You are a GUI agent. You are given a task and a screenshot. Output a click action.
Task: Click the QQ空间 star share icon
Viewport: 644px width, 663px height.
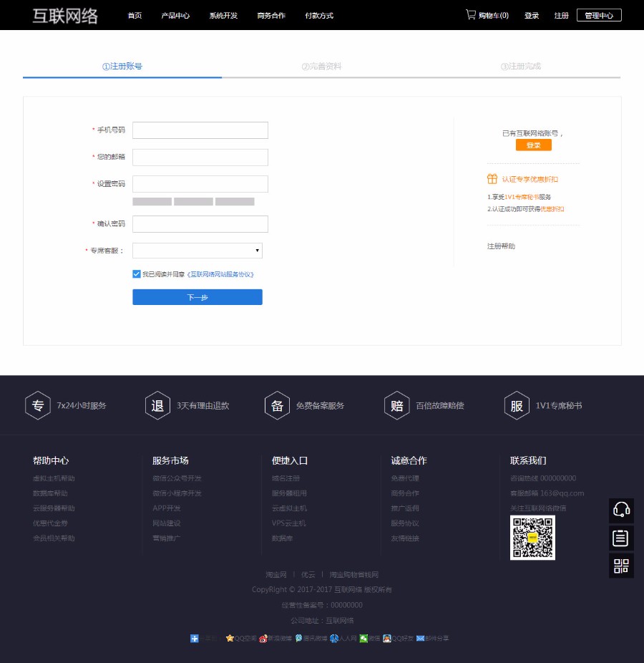[x=228, y=638]
